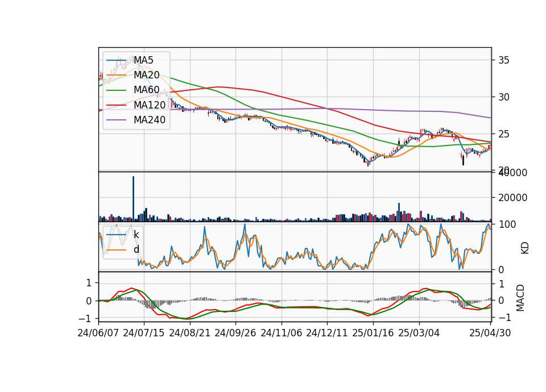Click the red MA120 legend line sample
Screen dimensions: 546x392
pyautogui.click(x=116, y=106)
